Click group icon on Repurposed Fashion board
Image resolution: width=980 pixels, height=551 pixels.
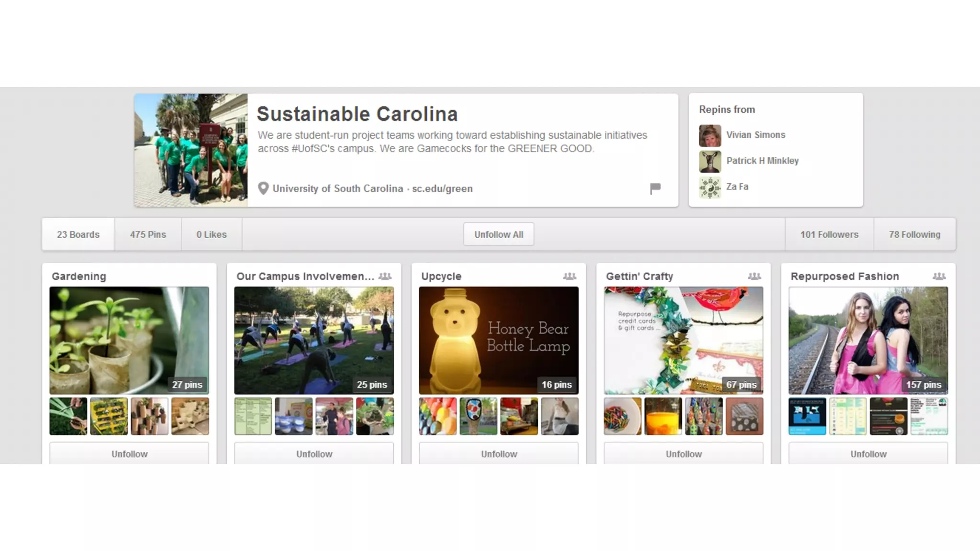pos(939,276)
